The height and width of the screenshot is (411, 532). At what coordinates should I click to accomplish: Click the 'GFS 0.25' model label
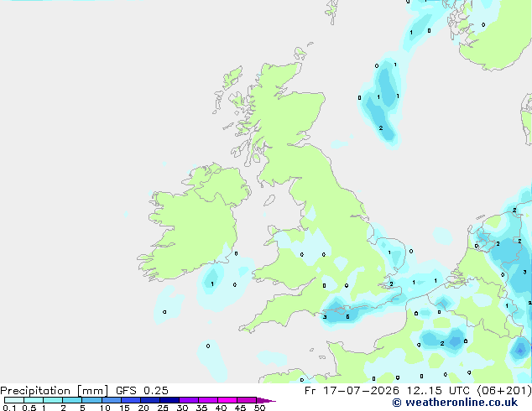tap(142, 391)
